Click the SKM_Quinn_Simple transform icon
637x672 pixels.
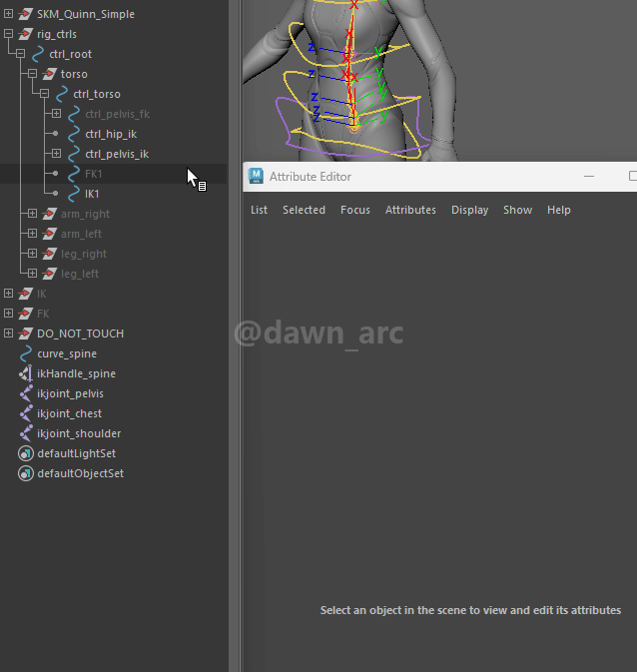pos(26,14)
